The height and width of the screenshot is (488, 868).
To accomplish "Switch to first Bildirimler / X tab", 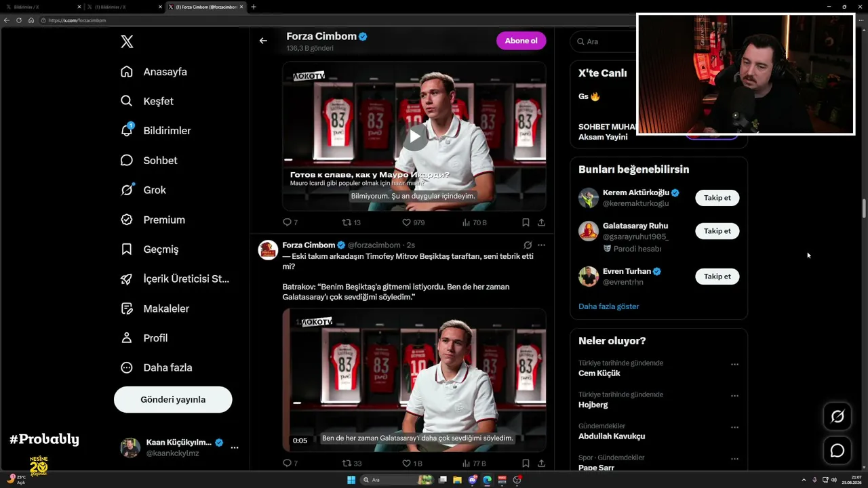I will click(43, 7).
